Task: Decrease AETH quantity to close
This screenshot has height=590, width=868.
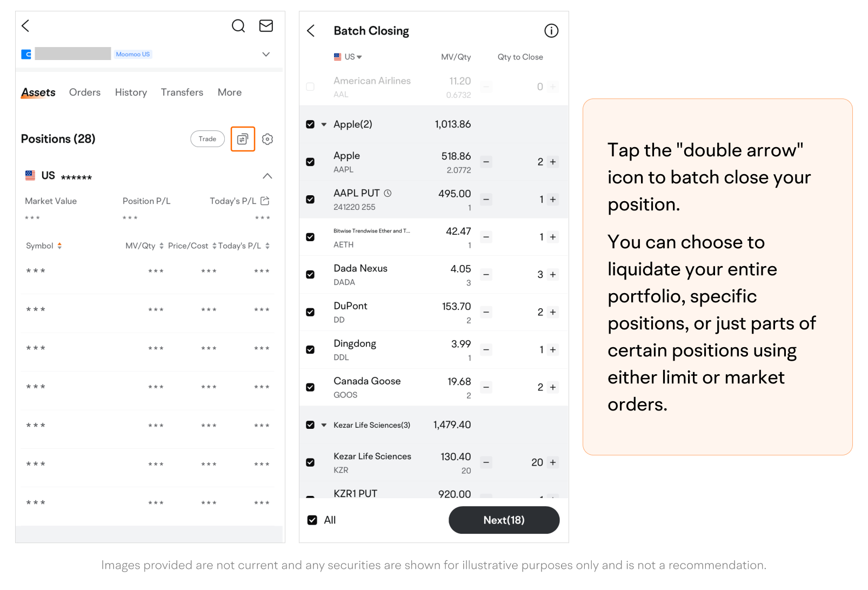Action: click(486, 237)
